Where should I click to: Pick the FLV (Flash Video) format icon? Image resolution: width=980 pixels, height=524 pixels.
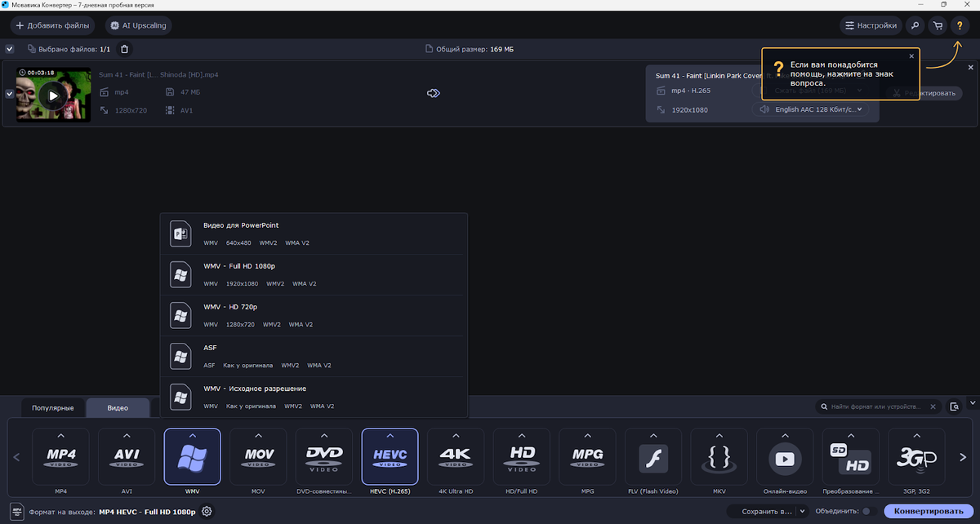pyautogui.click(x=653, y=457)
